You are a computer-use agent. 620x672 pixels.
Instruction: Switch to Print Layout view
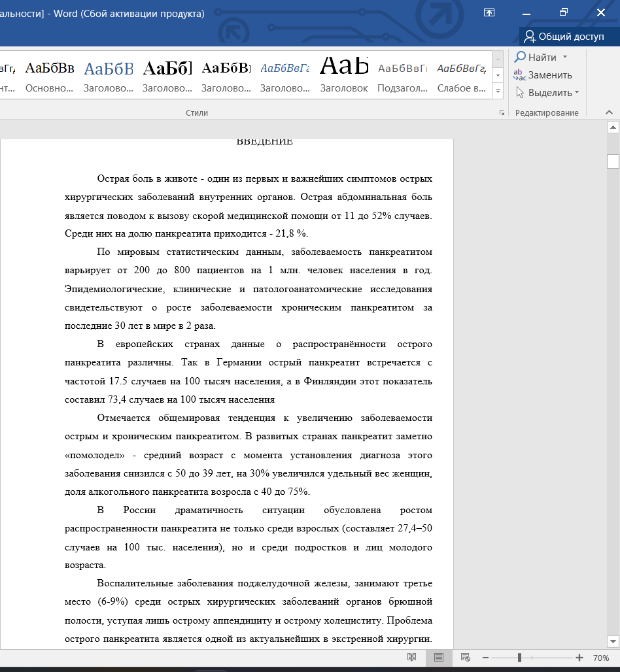(x=439, y=657)
